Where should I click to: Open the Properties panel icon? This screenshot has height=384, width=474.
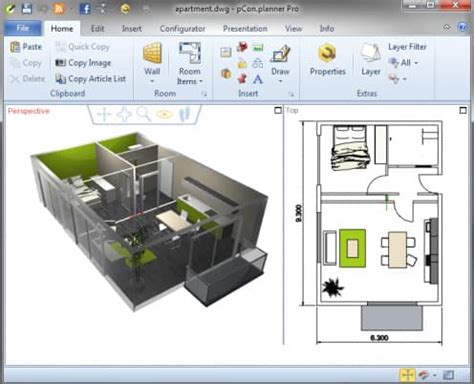pos(327,53)
